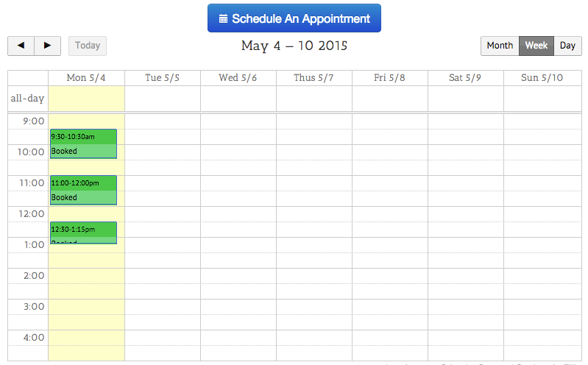Click the Tue 5/5 column header
The width and height of the screenshot is (588, 365).
(162, 78)
